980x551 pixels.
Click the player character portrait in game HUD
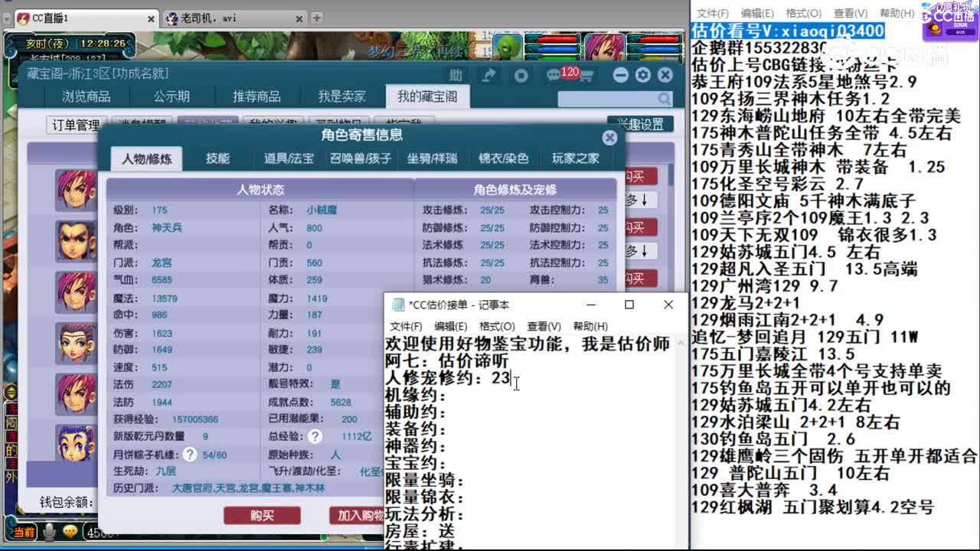tap(606, 47)
